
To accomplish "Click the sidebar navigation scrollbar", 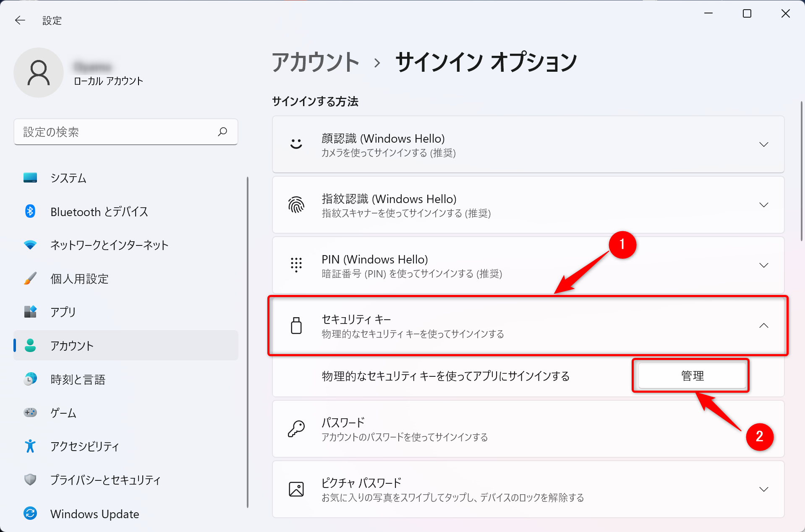I will point(248,342).
